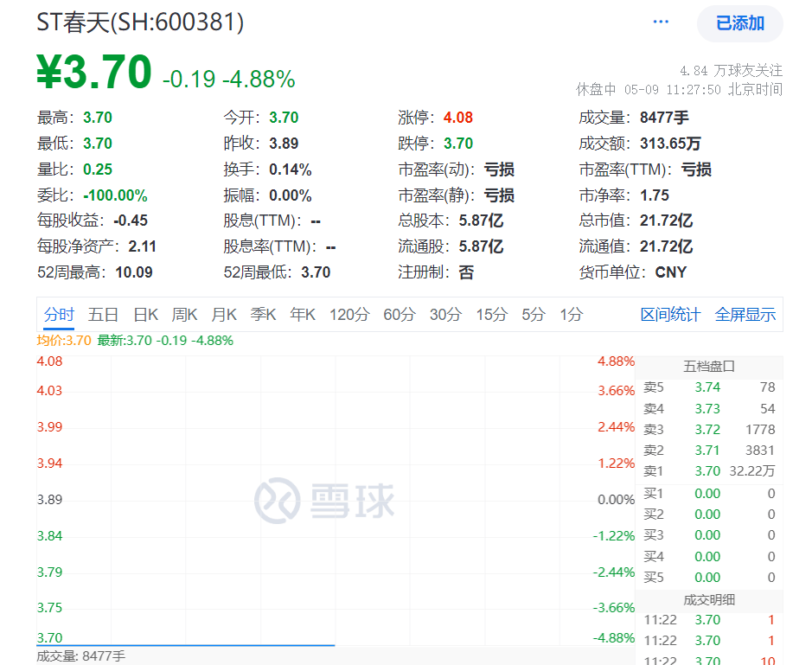Select the 卖3 order row at 3.72
This screenshot has height=665, width=812.
pos(709,429)
